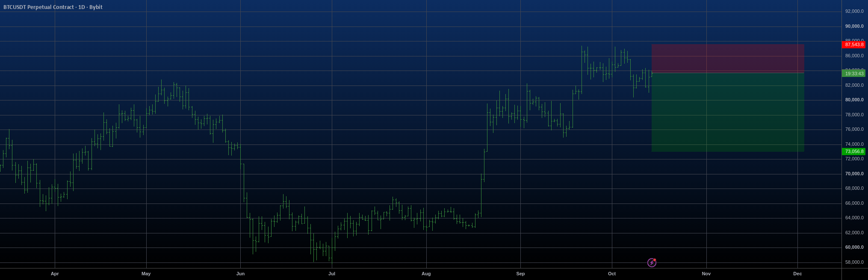868x280 pixels.
Task: Click the Oct label on the time axis
Action: pyautogui.click(x=612, y=274)
